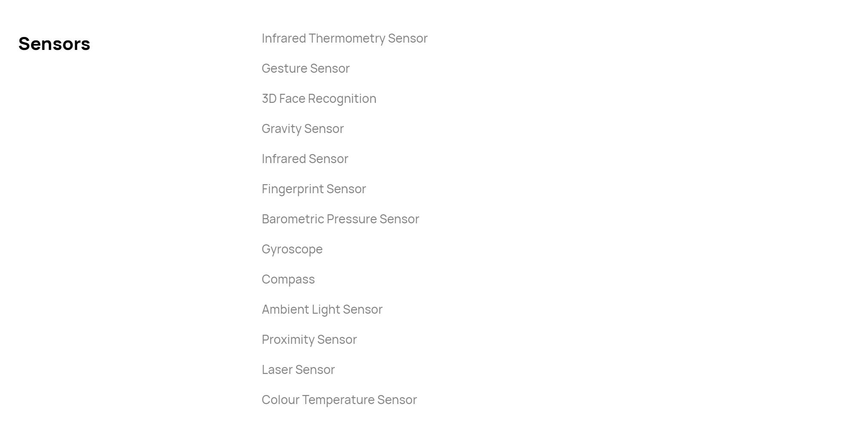Select the Compass entry
868x426 pixels.
288,279
